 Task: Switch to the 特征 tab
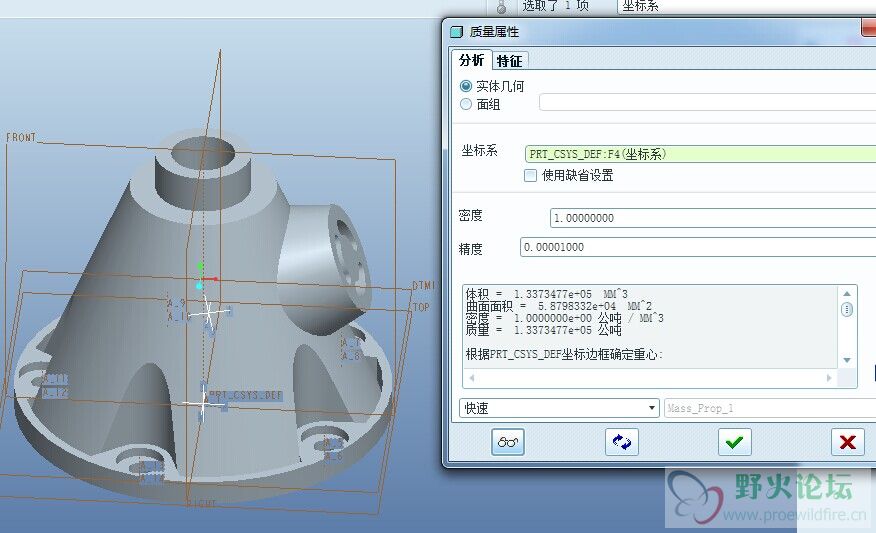(x=509, y=61)
